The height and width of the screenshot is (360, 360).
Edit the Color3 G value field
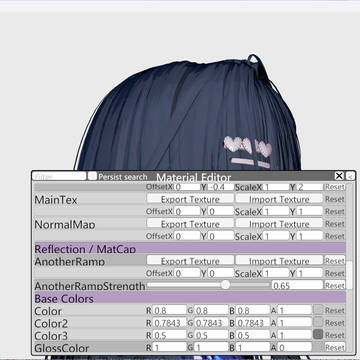point(211,335)
